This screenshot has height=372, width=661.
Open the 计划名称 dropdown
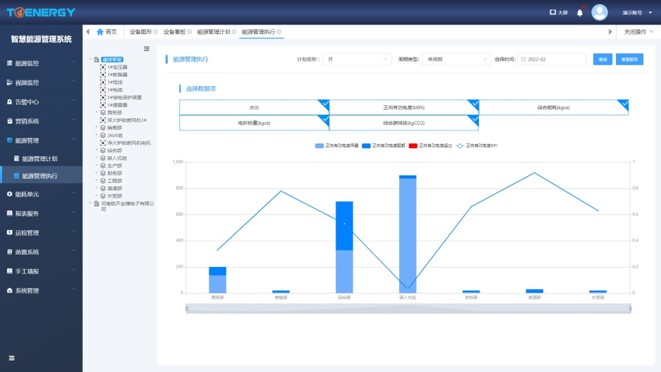357,59
